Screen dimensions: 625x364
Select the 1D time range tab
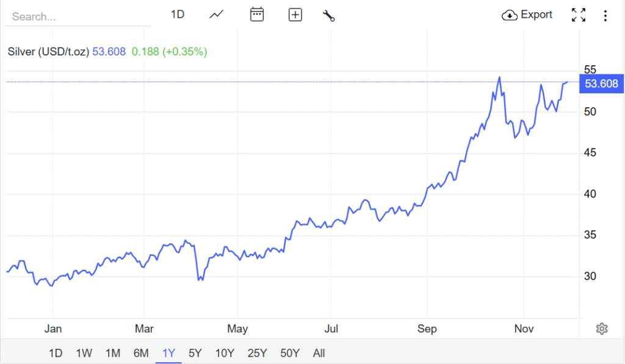click(x=56, y=353)
